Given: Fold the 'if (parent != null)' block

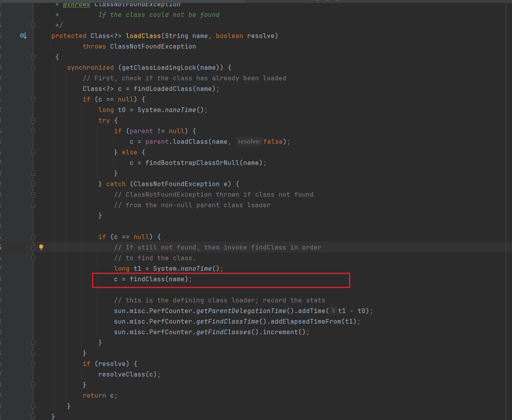Looking at the screenshot, I should [x=33, y=131].
